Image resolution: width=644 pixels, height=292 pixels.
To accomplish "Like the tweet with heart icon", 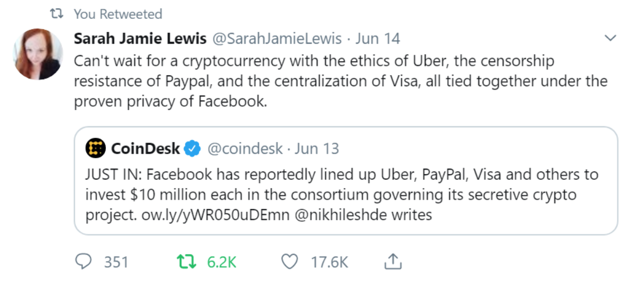I will coord(289,262).
